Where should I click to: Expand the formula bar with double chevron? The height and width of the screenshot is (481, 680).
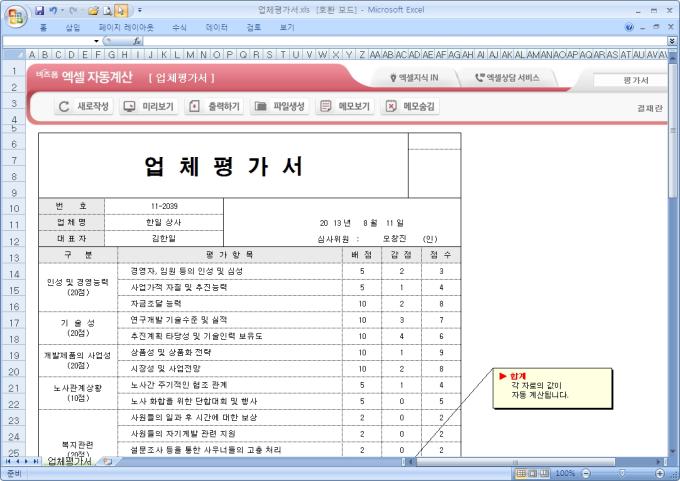tap(672, 41)
